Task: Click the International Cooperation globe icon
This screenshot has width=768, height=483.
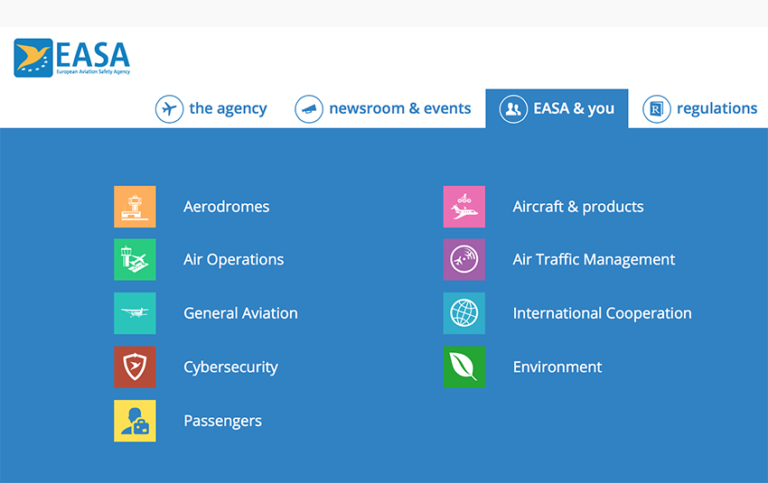Action: tap(464, 313)
